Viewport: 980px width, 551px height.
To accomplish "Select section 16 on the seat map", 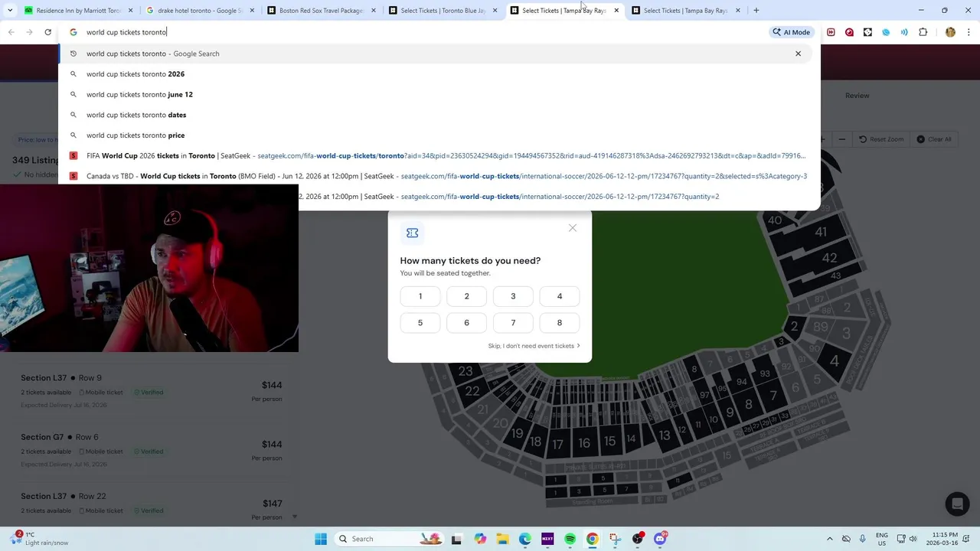I will [584, 442].
